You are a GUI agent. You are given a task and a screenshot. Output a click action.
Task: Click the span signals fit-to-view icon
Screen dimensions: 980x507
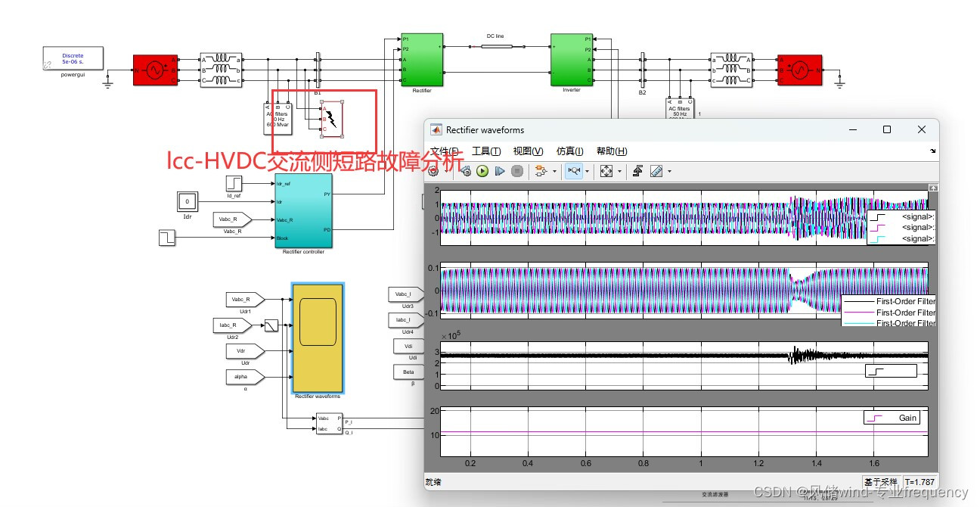pyautogui.click(x=607, y=170)
